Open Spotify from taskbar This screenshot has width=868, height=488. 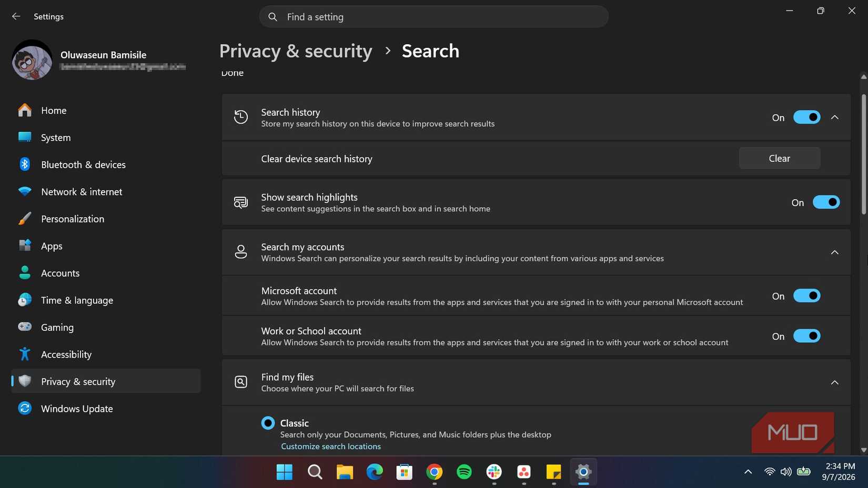click(x=464, y=472)
